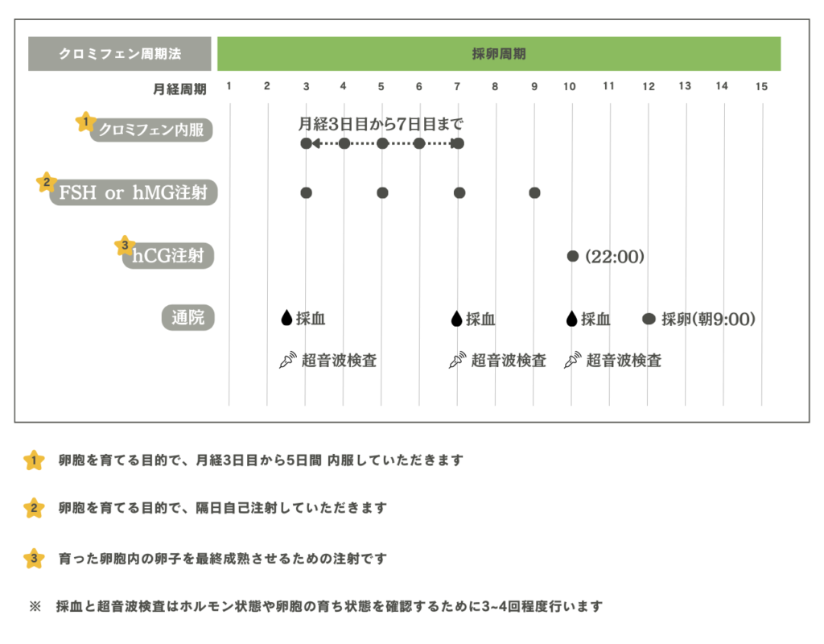This screenshot has width=824, height=644.
Task: Toggle the FSH injection marker on day 9
Action: pyautogui.click(x=534, y=192)
